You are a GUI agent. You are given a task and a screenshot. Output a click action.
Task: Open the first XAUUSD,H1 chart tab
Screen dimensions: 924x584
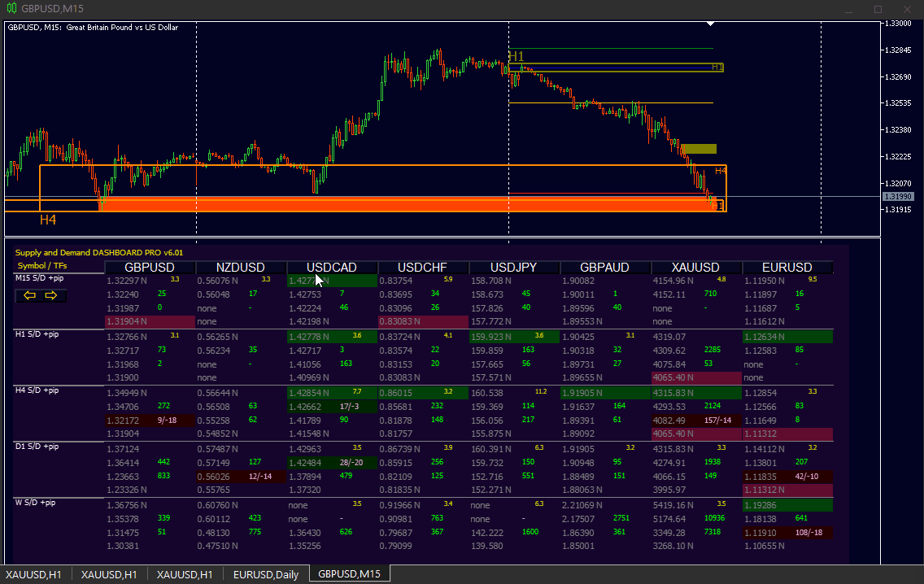point(33,574)
